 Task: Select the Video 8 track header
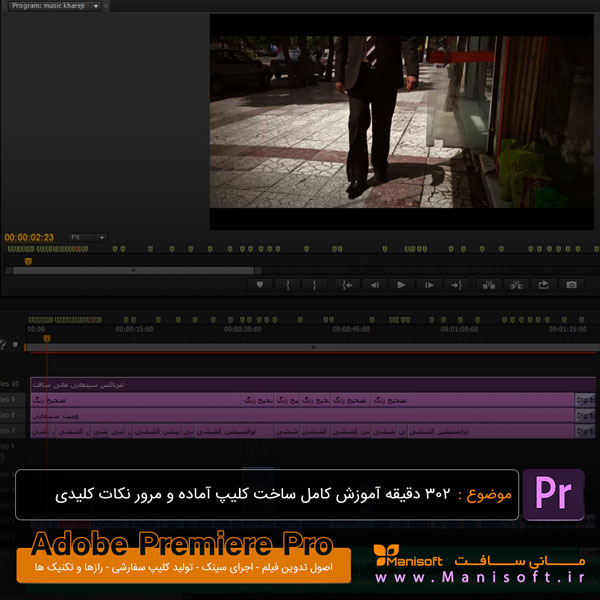pyautogui.click(x=13, y=415)
